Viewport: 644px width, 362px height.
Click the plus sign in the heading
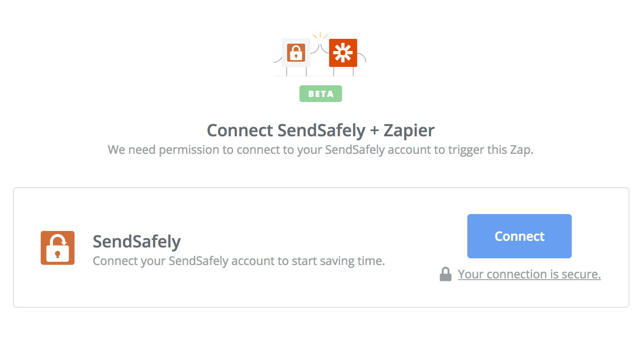[x=375, y=130]
